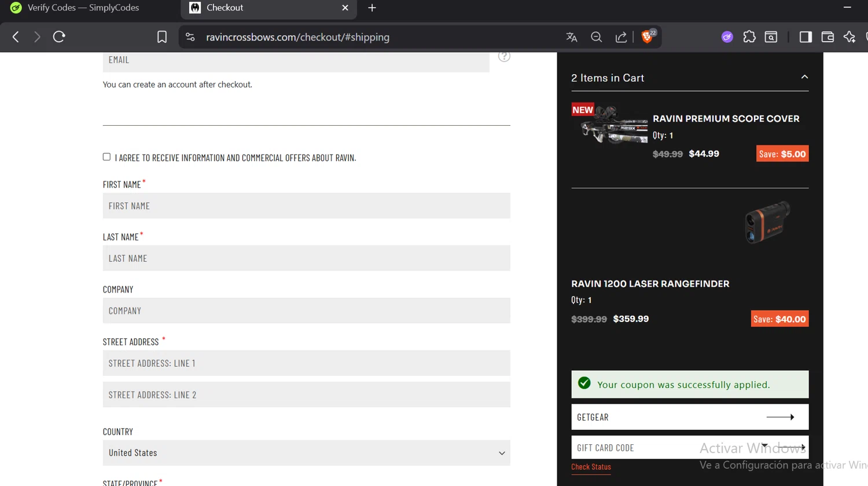Screen dimensions: 868x486
Task: Focus Street Address Line 1 field
Action: click(307, 363)
